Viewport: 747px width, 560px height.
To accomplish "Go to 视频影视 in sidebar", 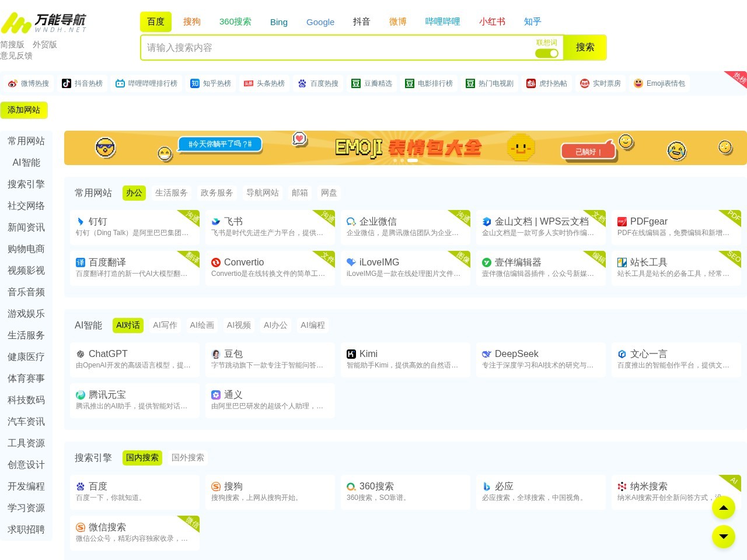I will pyautogui.click(x=26, y=270).
